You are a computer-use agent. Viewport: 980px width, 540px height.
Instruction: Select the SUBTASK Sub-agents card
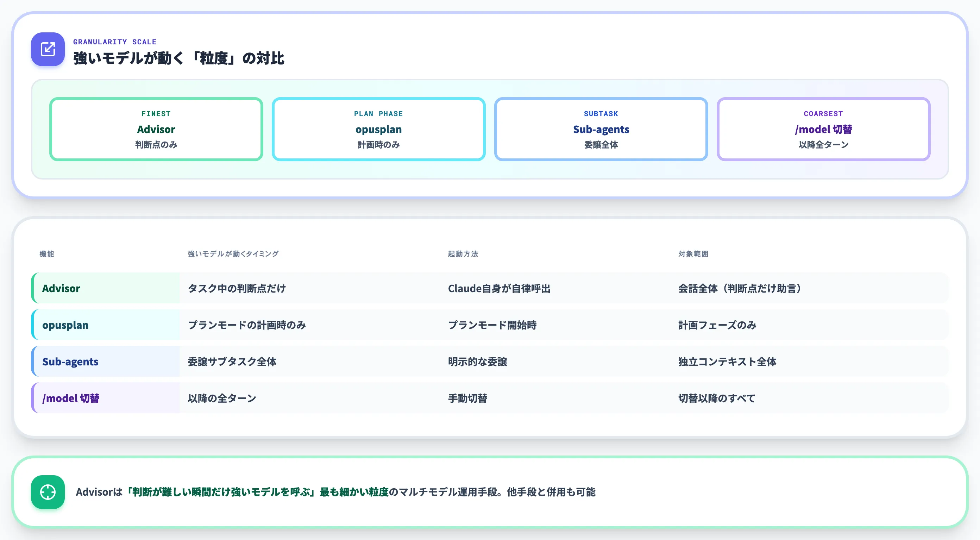[x=601, y=129]
